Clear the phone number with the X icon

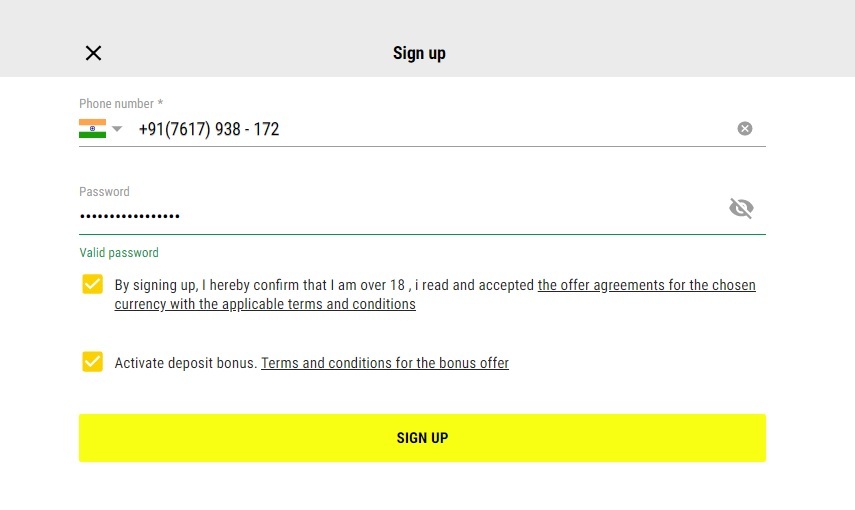pos(745,128)
